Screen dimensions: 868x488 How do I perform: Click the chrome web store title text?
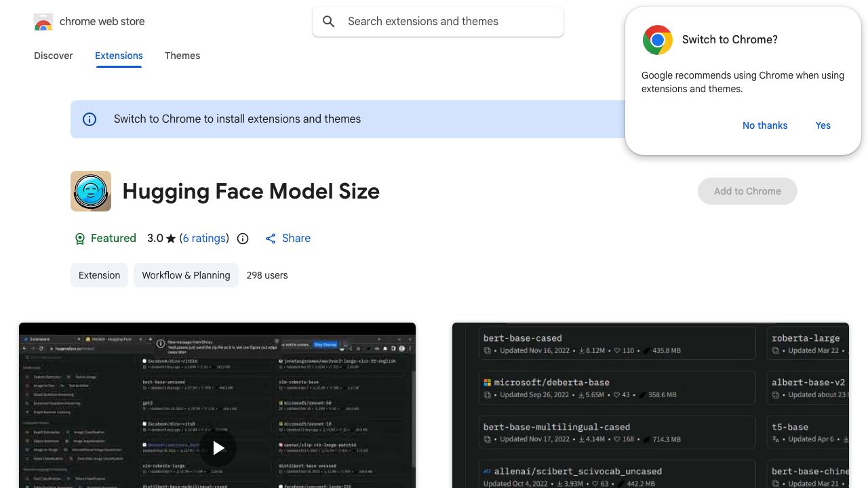tap(102, 22)
